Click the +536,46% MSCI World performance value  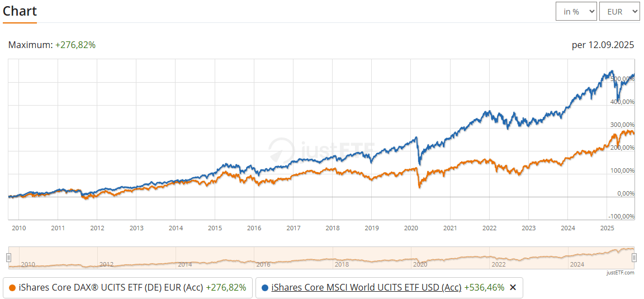484,287
